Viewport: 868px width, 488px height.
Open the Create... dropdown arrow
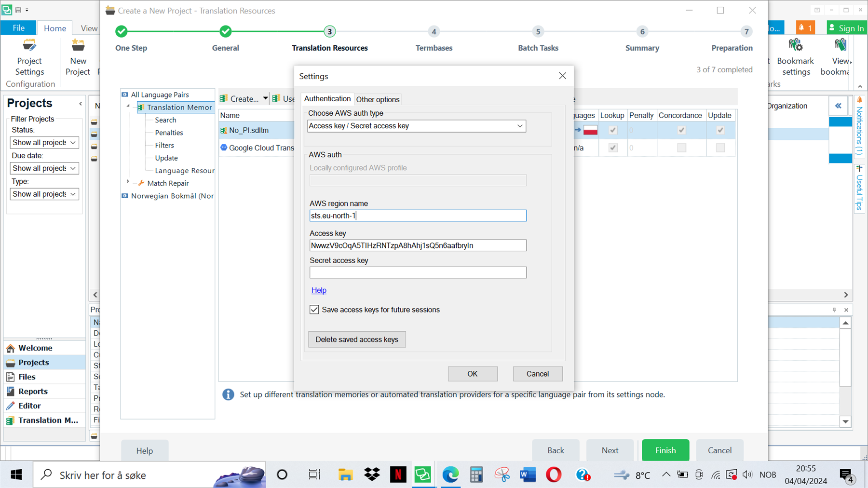point(265,98)
